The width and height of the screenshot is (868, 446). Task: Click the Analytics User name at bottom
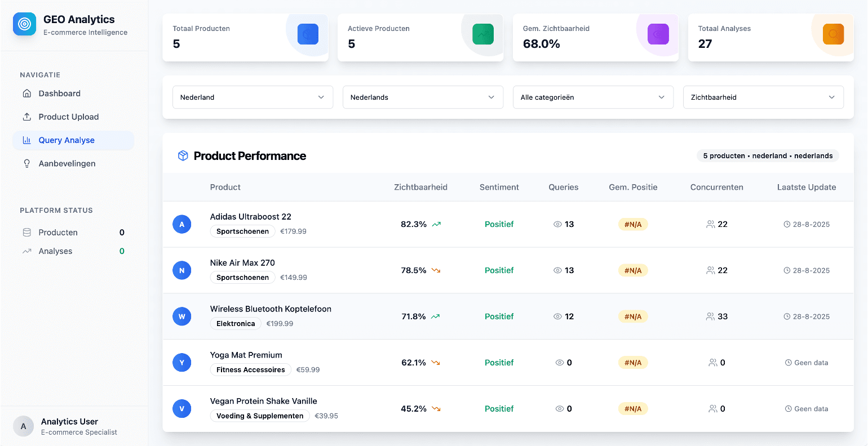(x=69, y=421)
